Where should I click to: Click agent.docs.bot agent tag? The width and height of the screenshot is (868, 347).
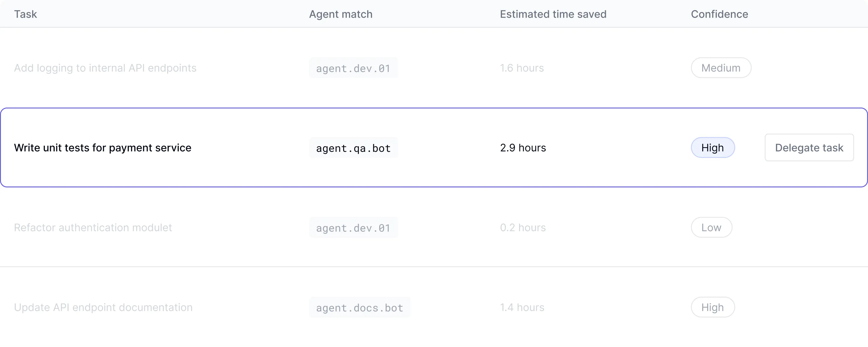(359, 308)
